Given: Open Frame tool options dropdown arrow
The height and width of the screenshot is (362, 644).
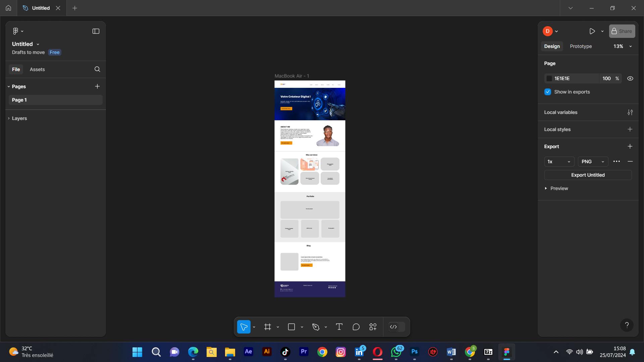Looking at the screenshot, I should [x=278, y=327].
